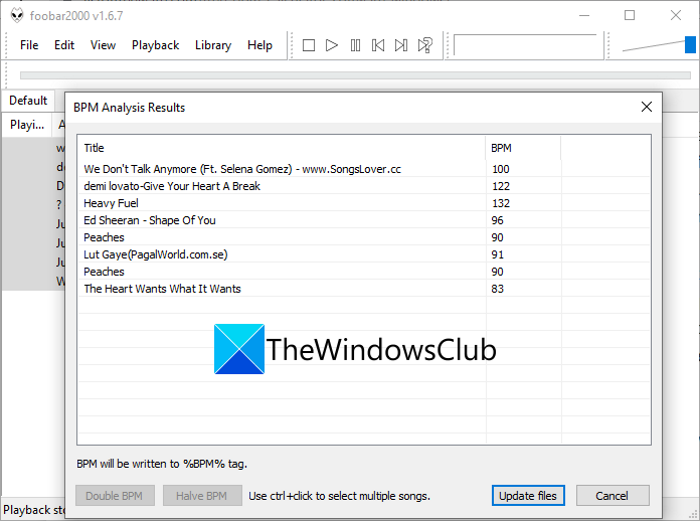Click BPM value 100

coord(500,169)
